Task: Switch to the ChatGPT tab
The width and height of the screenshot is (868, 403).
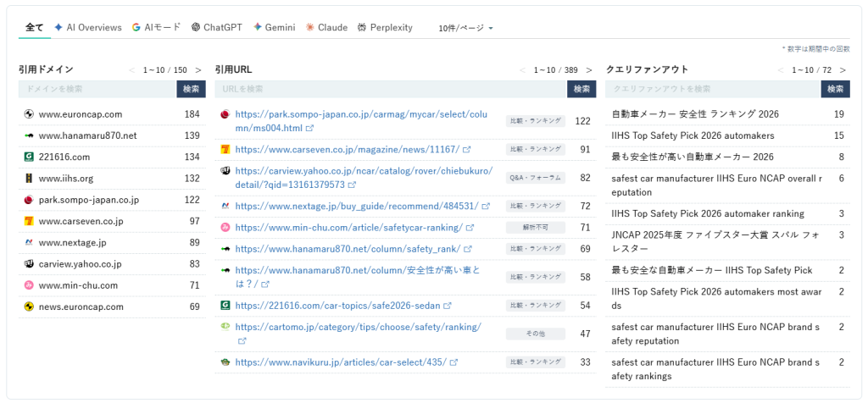Action: [x=216, y=28]
